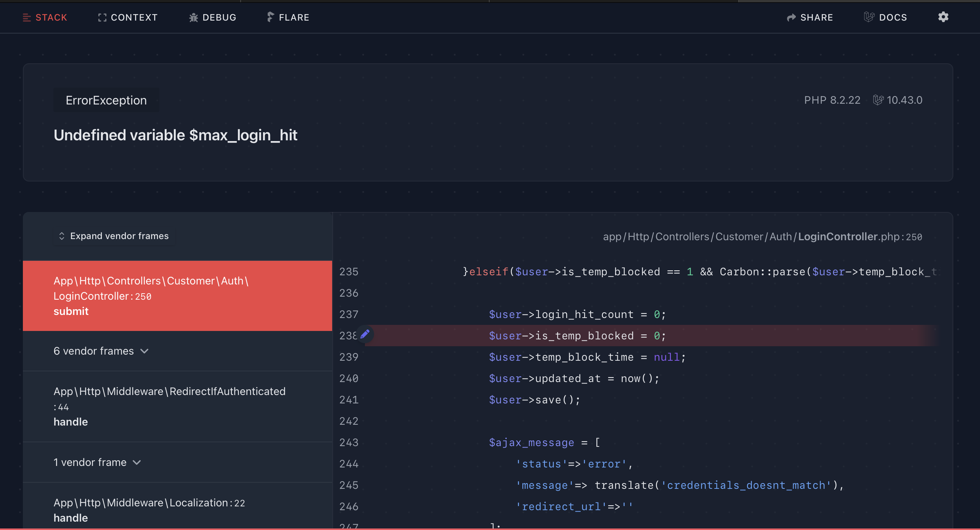Viewport: 980px width, 530px height.
Task: Expand the 6 vendor frames group
Action: coord(178,351)
